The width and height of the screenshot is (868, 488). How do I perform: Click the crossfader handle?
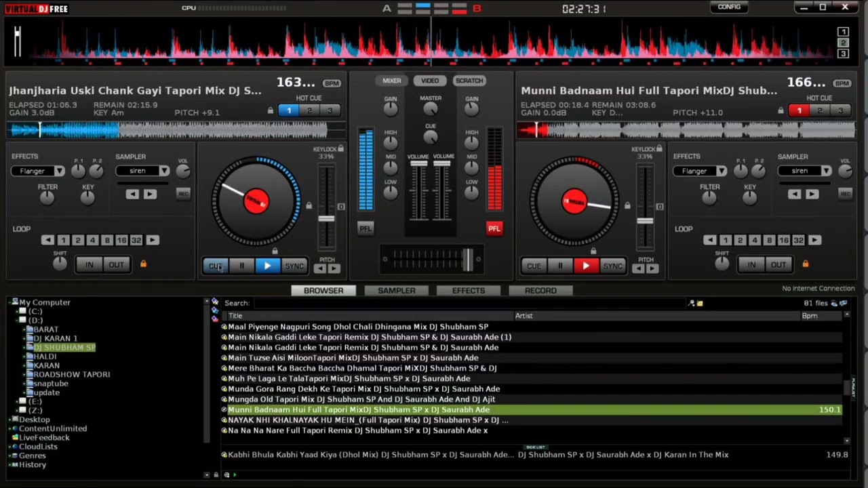click(467, 259)
